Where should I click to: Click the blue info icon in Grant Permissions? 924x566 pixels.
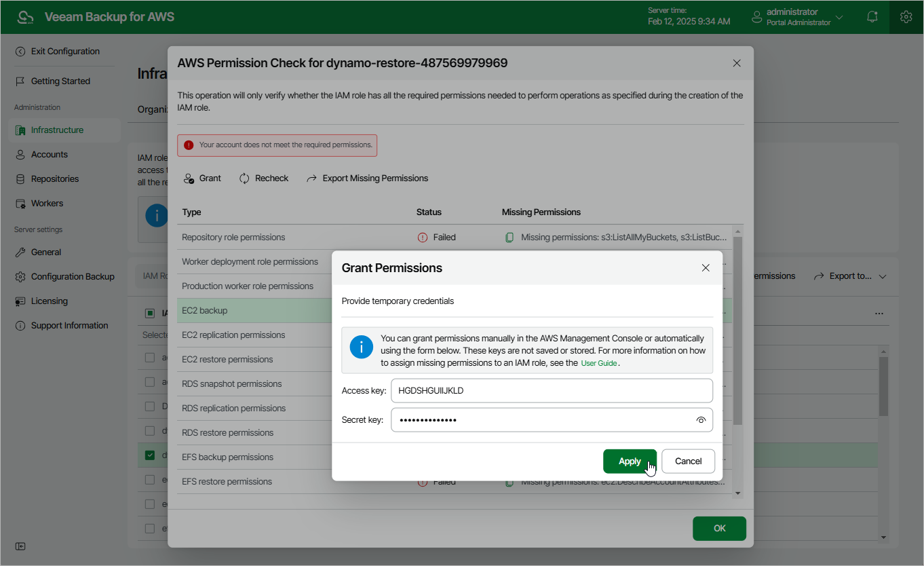pos(362,347)
